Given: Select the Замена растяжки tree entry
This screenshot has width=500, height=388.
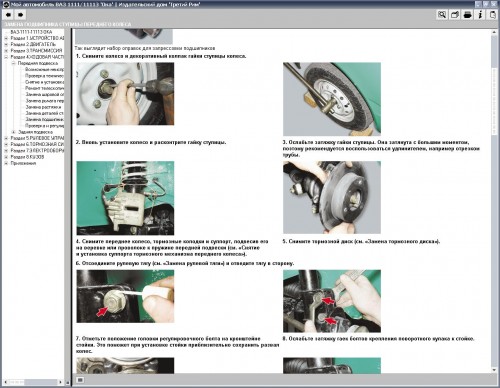Looking at the screenshot, I should (43, 107).
